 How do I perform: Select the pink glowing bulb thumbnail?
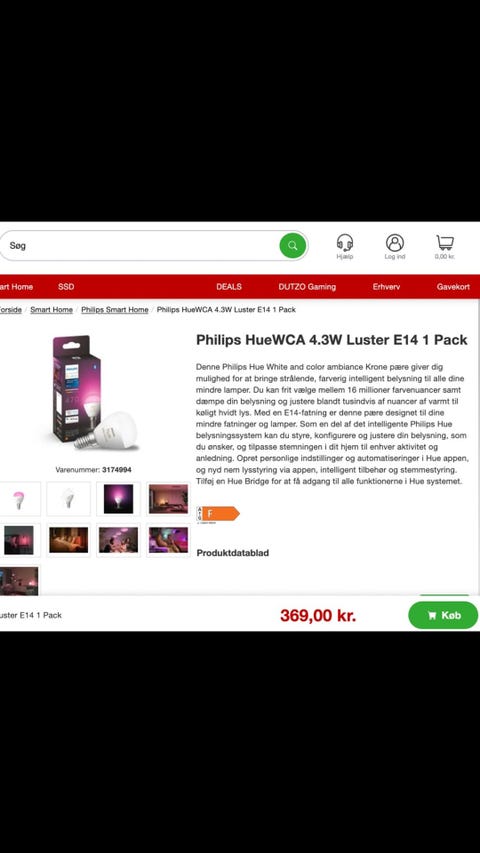click(x=19, y=499)
